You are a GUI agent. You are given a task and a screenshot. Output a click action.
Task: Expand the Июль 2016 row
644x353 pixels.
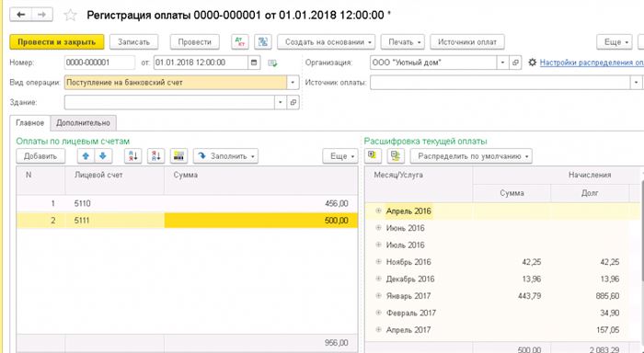pyautogui.click(x=378, y=245)
